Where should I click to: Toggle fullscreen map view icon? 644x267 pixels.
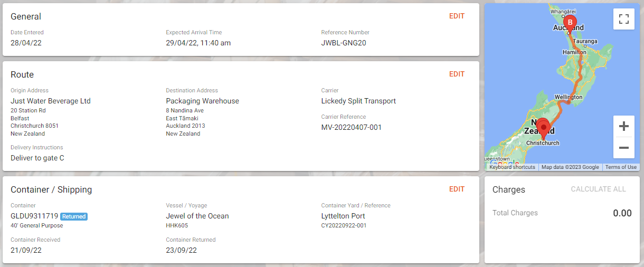point(623,20)
